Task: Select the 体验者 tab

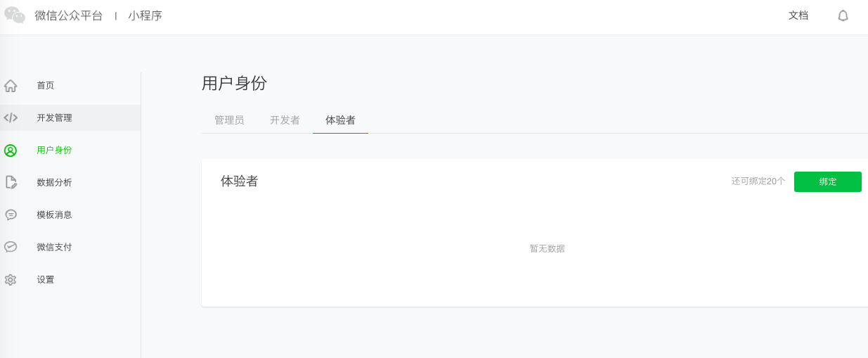Action: pos(340,120)
